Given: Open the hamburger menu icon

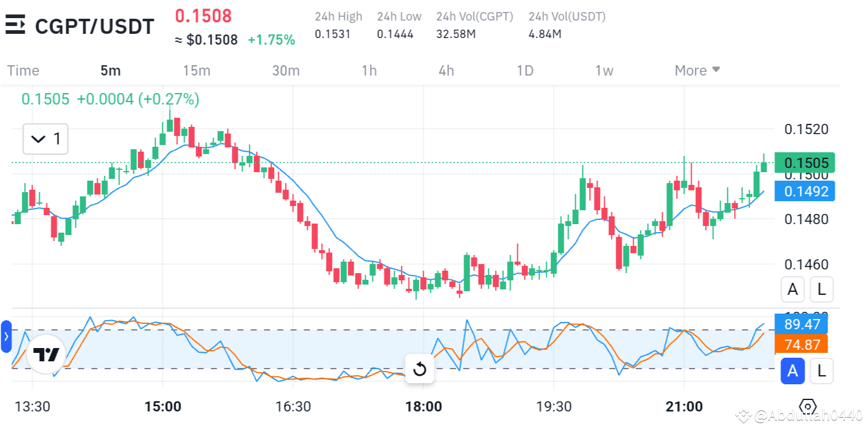Looking at the screenshot, I should pyautogui.click(x=15, y=25).
